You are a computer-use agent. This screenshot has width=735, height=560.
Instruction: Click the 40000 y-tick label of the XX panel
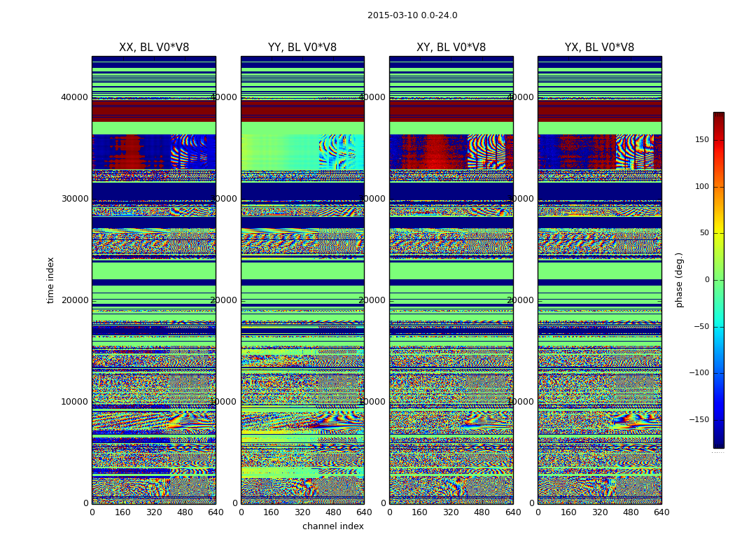[x=75, y=97]
